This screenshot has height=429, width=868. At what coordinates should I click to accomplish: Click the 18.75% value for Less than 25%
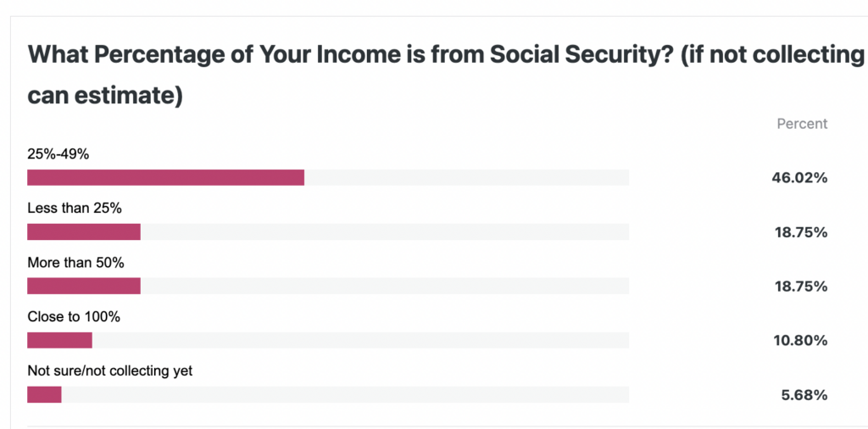800,232
